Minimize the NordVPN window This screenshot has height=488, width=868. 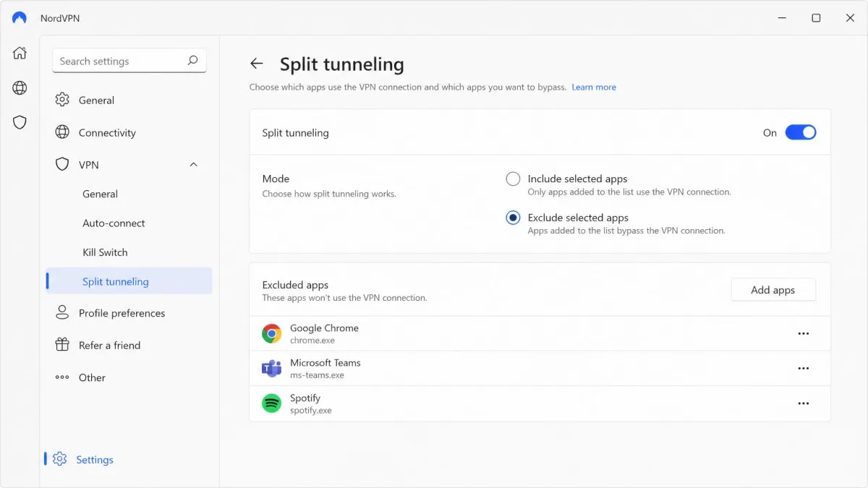pyautogui.click(x=782, y=18)
